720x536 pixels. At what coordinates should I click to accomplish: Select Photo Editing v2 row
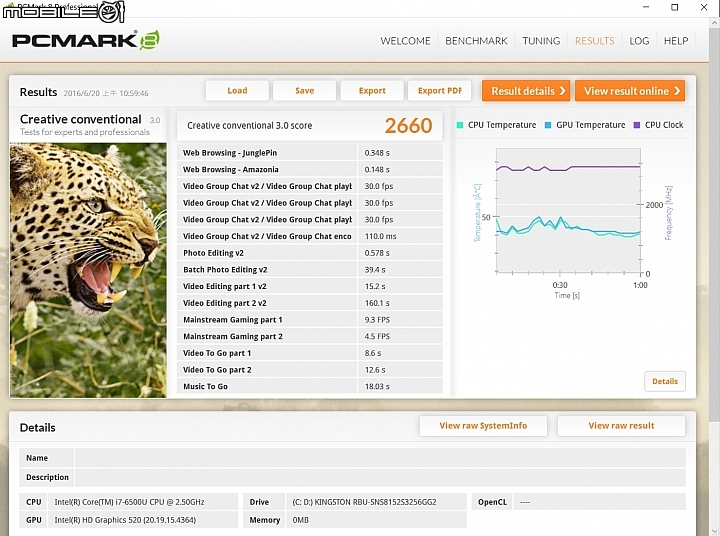(x=309, y=253)
